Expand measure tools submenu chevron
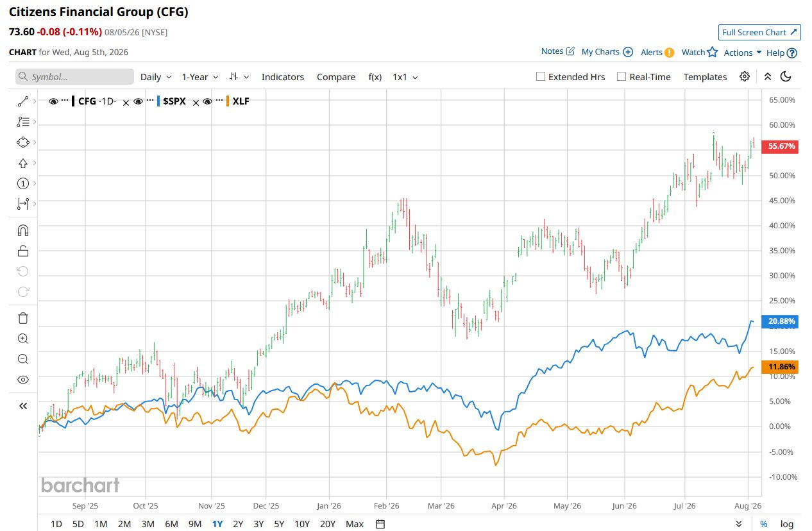The width and height of the screenshot is (812, 531). coord(35,204)
